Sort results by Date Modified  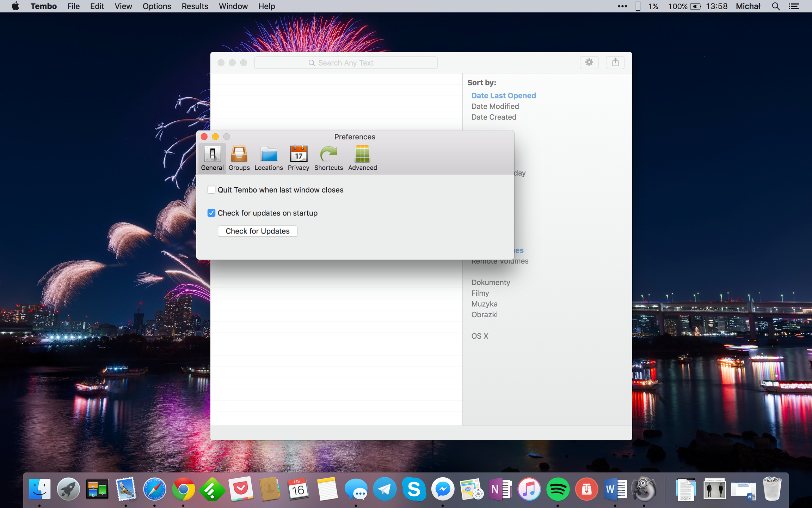[495, 106]
